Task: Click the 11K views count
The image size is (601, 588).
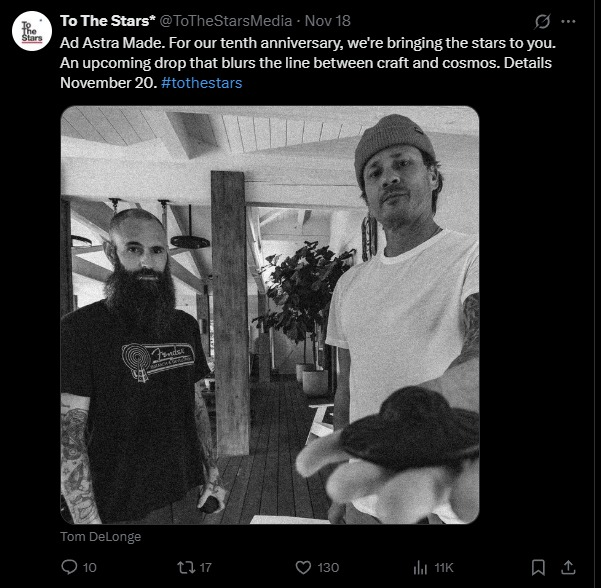Action: pyautogui.click(x=444, y=567)
